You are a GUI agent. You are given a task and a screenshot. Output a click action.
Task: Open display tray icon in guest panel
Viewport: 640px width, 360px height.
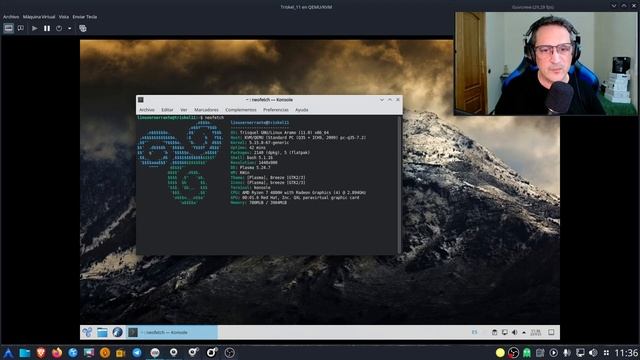coord(504,332)
